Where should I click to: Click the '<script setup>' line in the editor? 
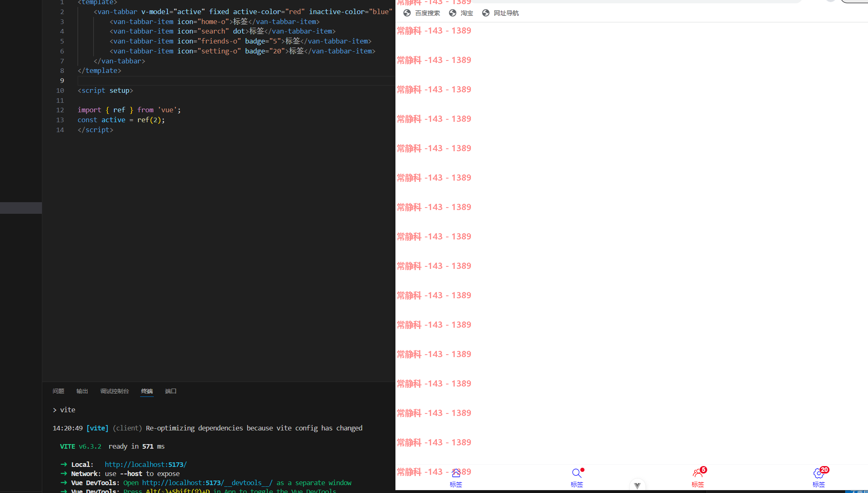[x=105, y=90]
